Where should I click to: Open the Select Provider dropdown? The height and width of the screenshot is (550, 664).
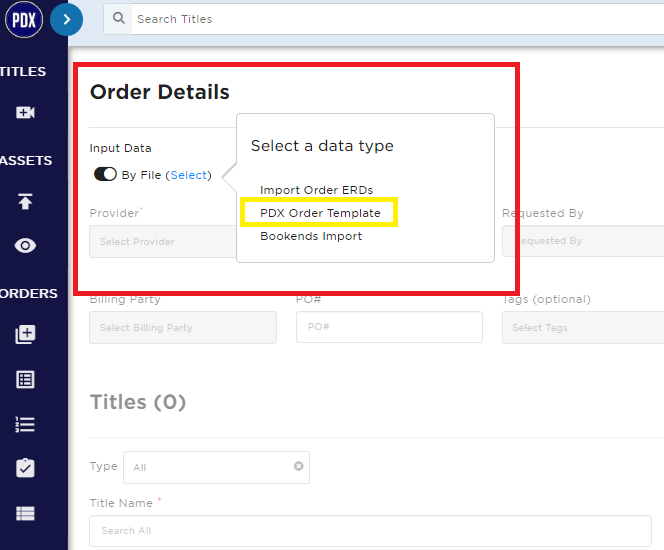163,241
